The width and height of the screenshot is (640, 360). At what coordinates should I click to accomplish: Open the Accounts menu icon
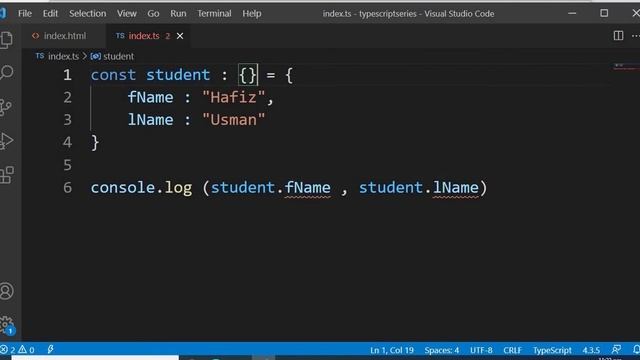point(7,291)
